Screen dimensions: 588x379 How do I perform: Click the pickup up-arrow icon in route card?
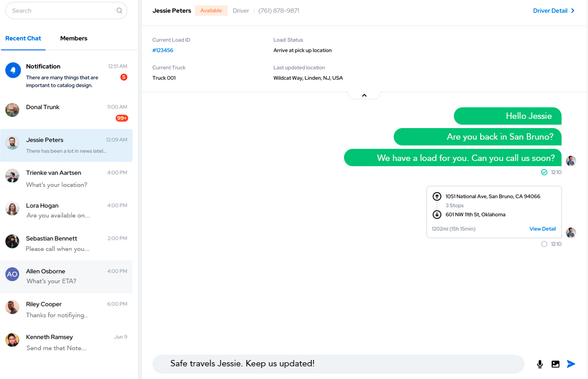(x=437, y=196)
